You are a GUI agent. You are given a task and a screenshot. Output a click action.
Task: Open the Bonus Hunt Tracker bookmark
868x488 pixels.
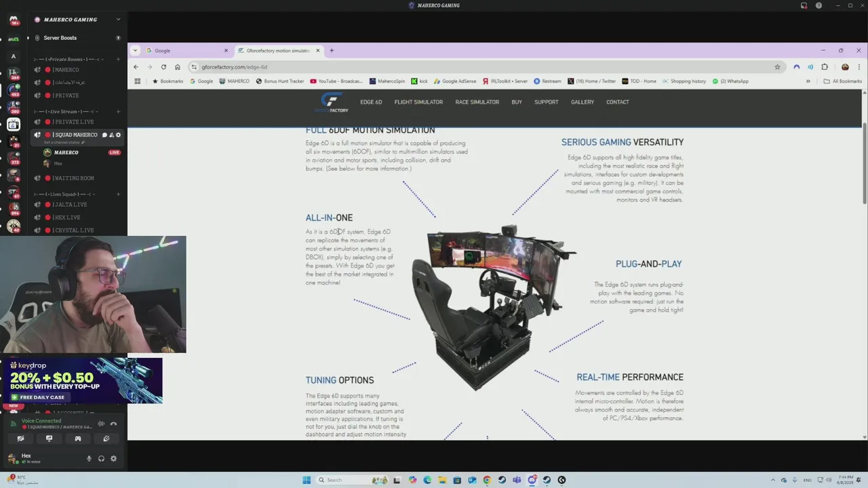pos(280,81)
